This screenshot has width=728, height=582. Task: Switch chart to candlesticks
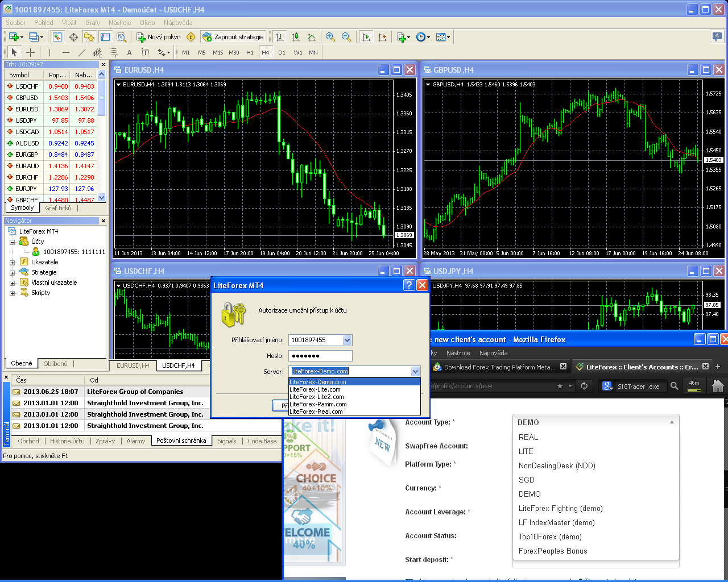pos(296,37)
